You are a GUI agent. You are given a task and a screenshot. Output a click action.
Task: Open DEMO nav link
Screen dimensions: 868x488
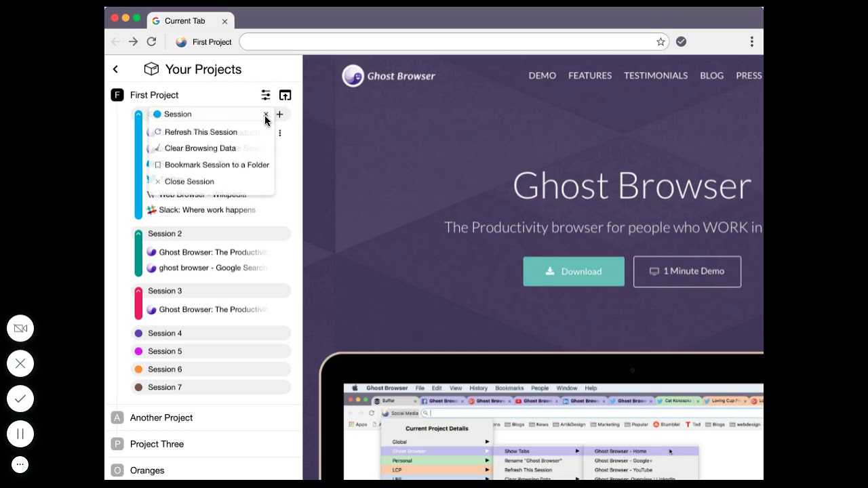pos(542,76)
